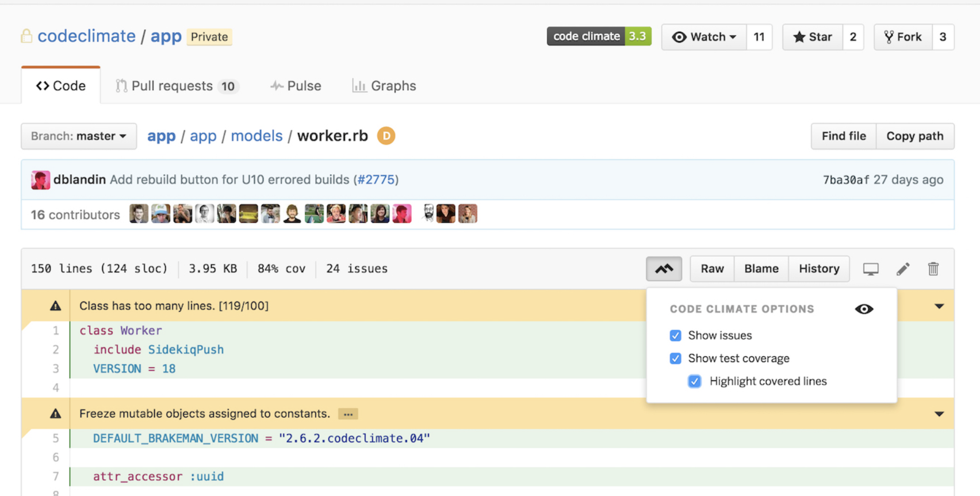
Task: Open the Watch dropdown
Action: tap(704, 37)
